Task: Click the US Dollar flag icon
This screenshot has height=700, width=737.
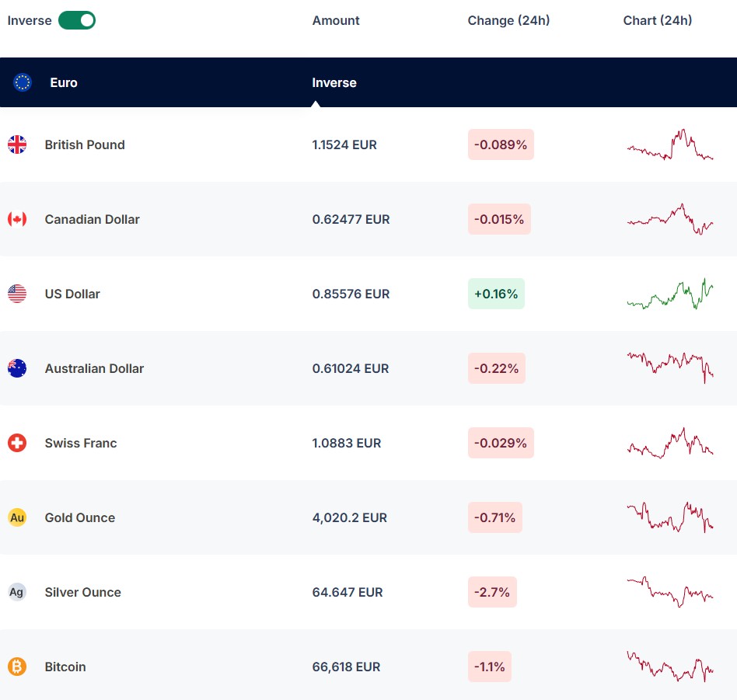Action: point(17,294)
